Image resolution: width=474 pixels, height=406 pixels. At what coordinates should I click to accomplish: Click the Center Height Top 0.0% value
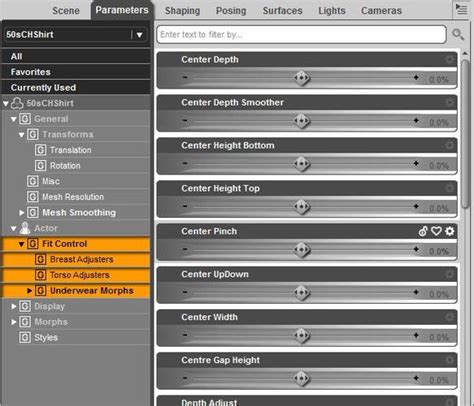[x=439, y=209]
